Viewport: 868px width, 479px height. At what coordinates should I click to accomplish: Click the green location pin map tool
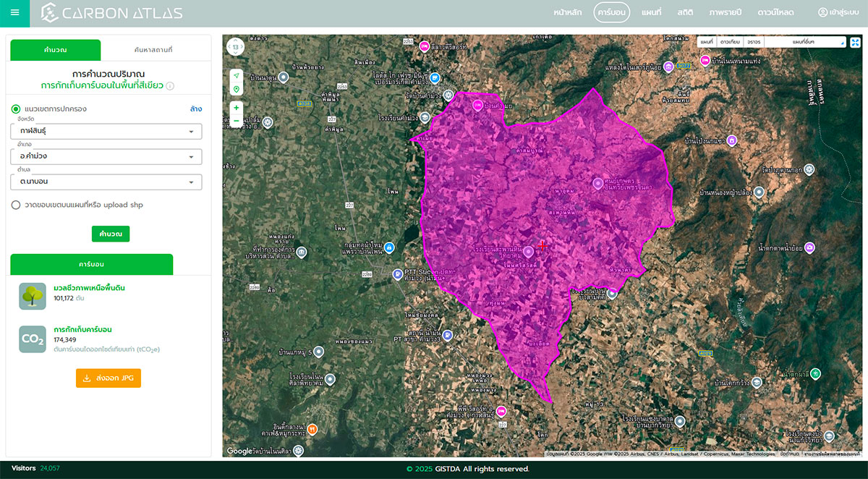[237, 89]
